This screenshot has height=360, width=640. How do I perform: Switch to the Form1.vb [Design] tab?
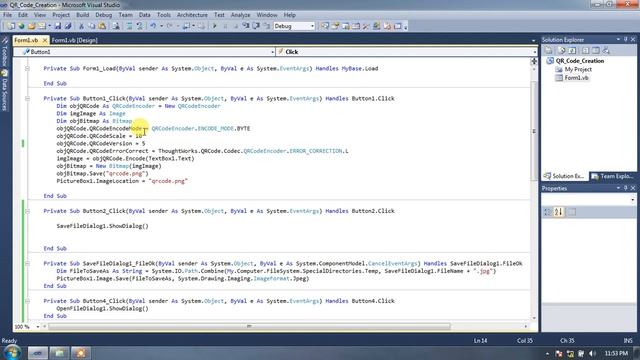tap(74, 40)
